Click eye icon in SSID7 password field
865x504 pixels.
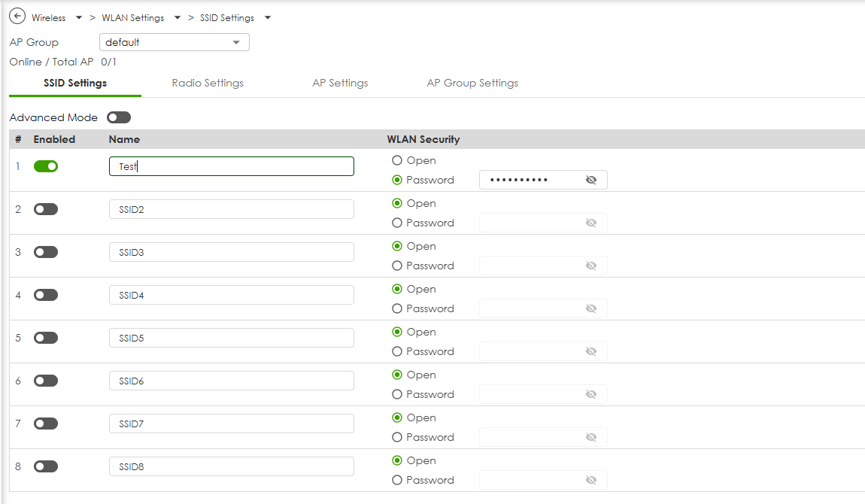(x=590, y=437)
